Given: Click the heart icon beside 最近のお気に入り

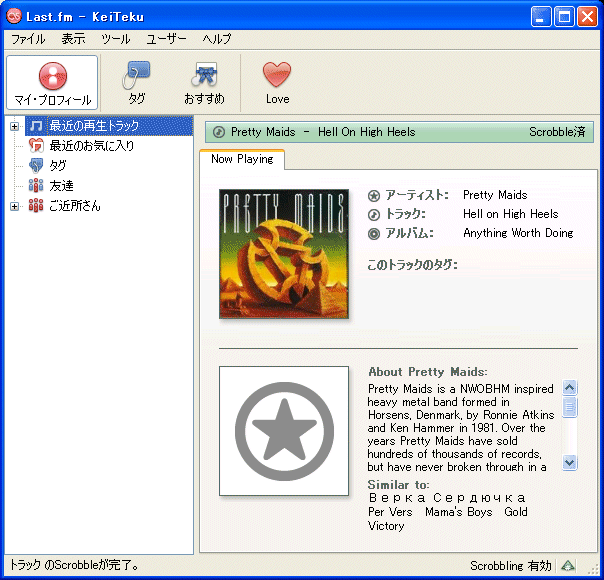Looking at the screenshot, I should [36, 146].
